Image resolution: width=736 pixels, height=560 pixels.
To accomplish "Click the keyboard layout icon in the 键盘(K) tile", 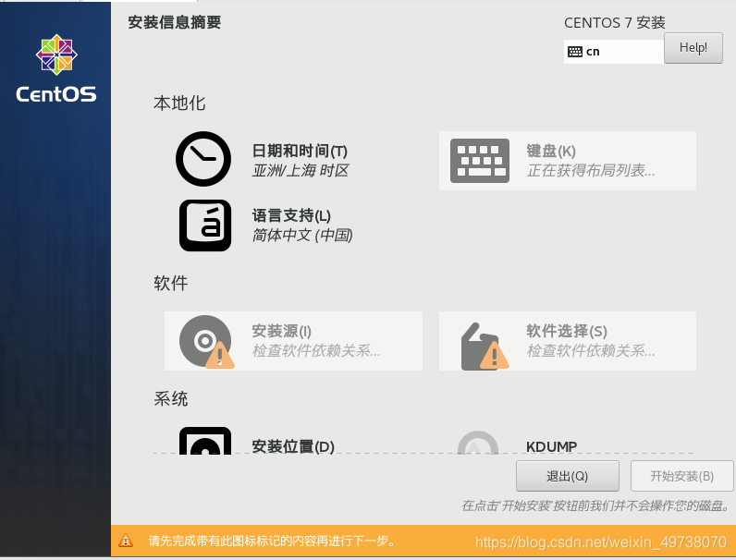I will 479,161.
